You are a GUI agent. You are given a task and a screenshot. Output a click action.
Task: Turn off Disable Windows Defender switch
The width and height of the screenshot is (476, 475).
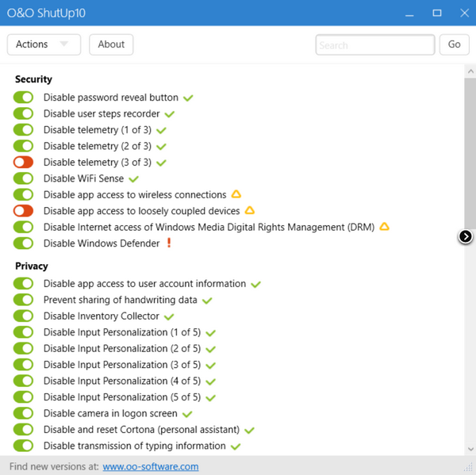pos(24,243)
